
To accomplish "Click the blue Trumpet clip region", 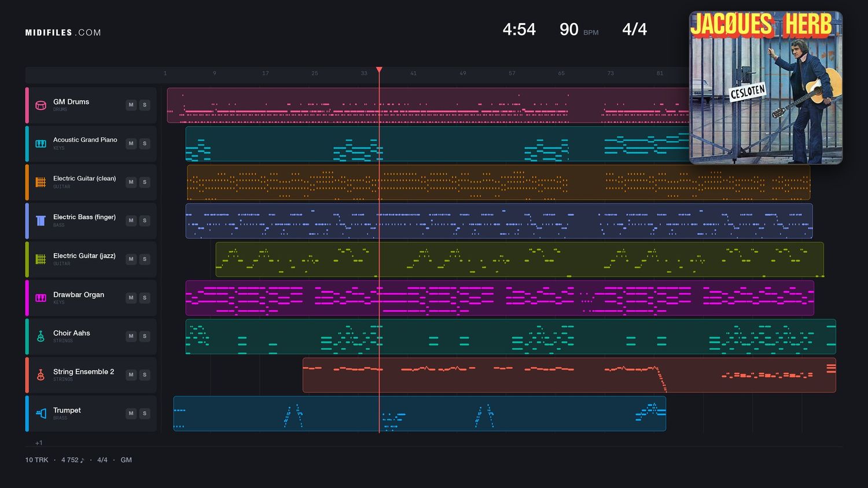I will (x=420, y=413).
